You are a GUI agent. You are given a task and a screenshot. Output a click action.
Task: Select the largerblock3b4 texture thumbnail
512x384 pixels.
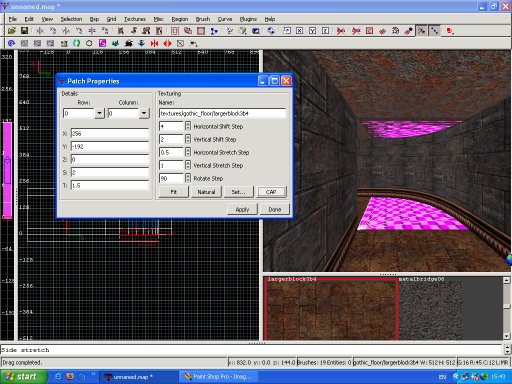pyautogui.click(x=332, y=310)
